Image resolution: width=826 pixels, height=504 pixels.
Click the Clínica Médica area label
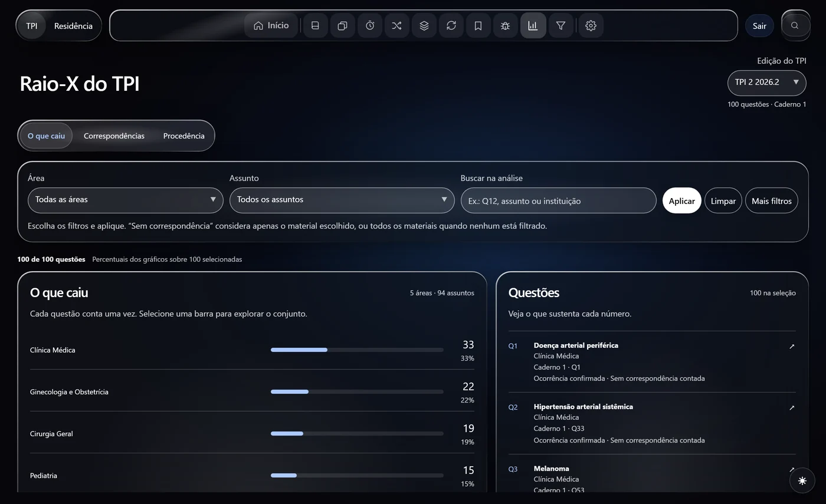(53, 350)
